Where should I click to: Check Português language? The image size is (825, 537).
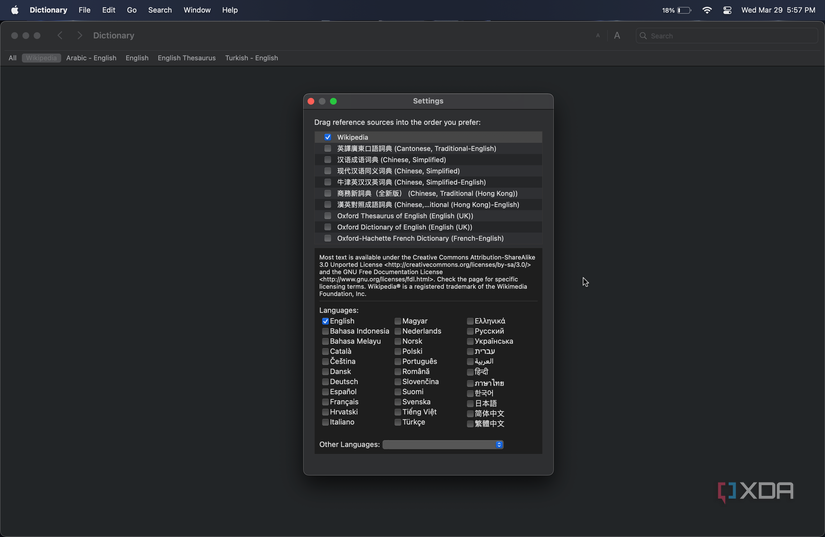tap(398, 361)
